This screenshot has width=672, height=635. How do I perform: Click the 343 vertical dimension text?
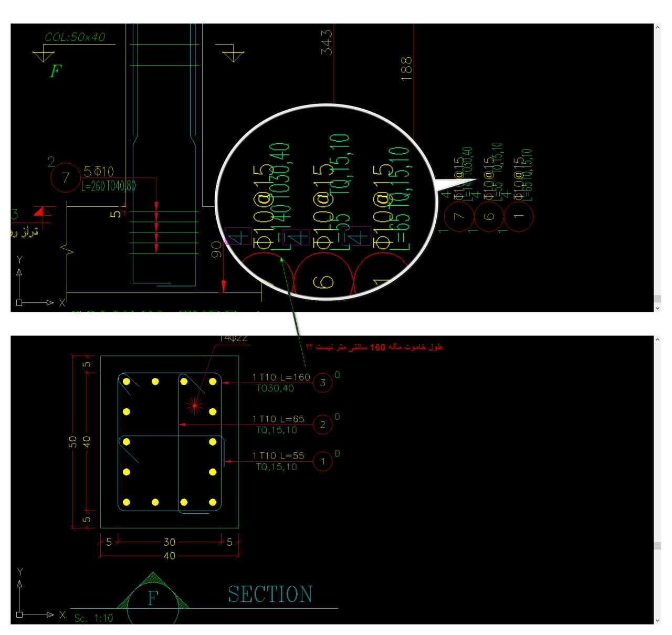tap(327, 43)
